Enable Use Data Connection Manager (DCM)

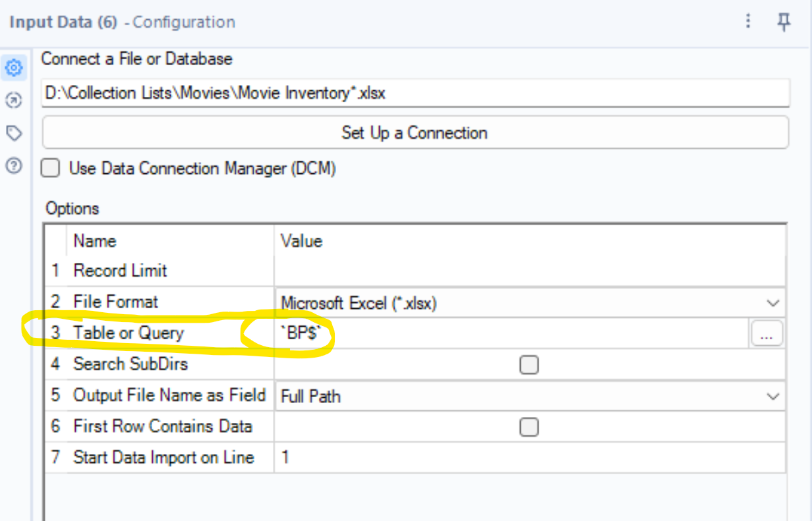50,168
